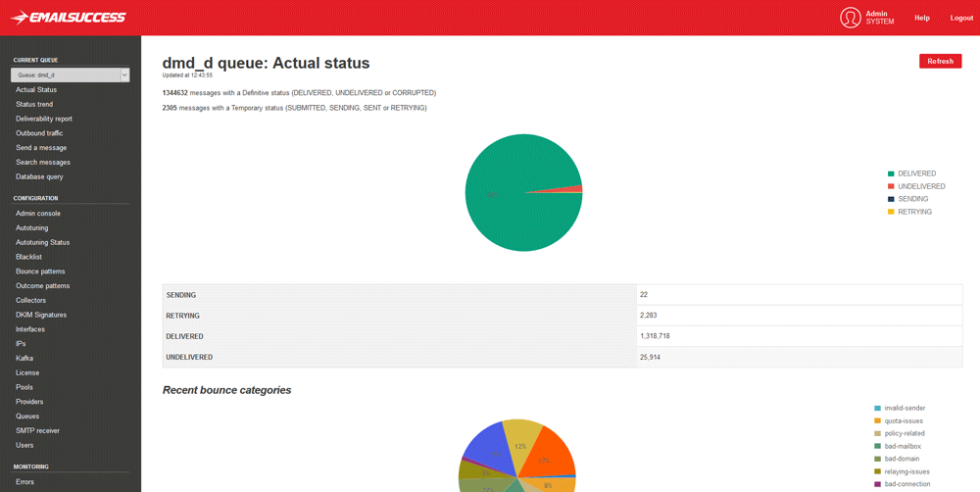Click the yellow RETRYING legend swatch
This screenshot has height=492, width=980.
click(x=891, y=212)
